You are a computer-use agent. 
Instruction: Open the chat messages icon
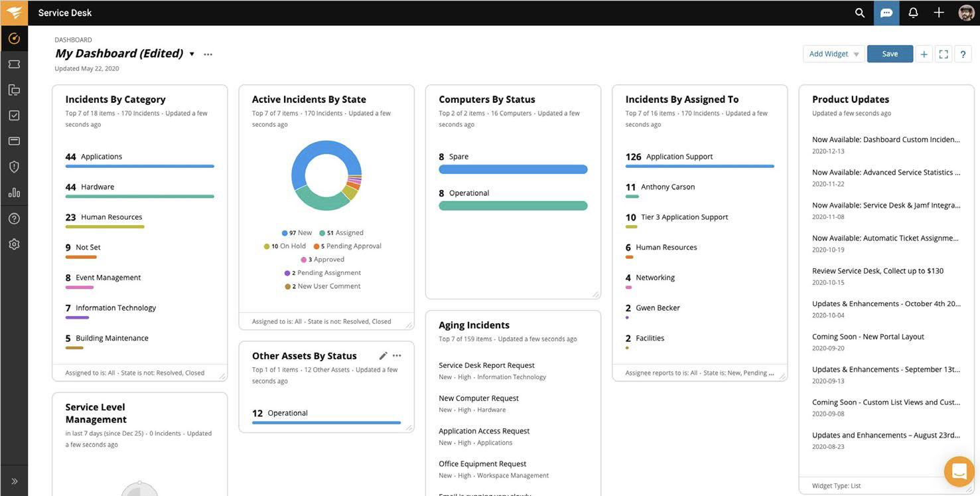pos(886,13)
